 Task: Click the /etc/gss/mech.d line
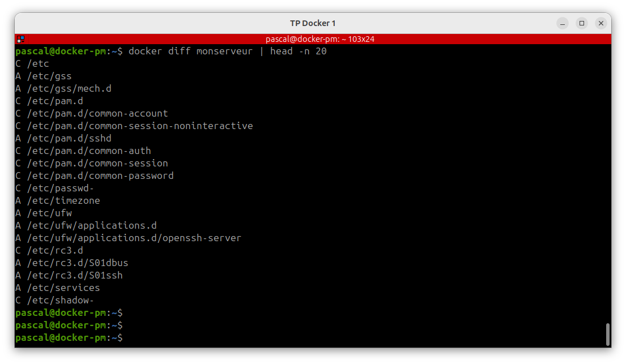pos(71,89)
